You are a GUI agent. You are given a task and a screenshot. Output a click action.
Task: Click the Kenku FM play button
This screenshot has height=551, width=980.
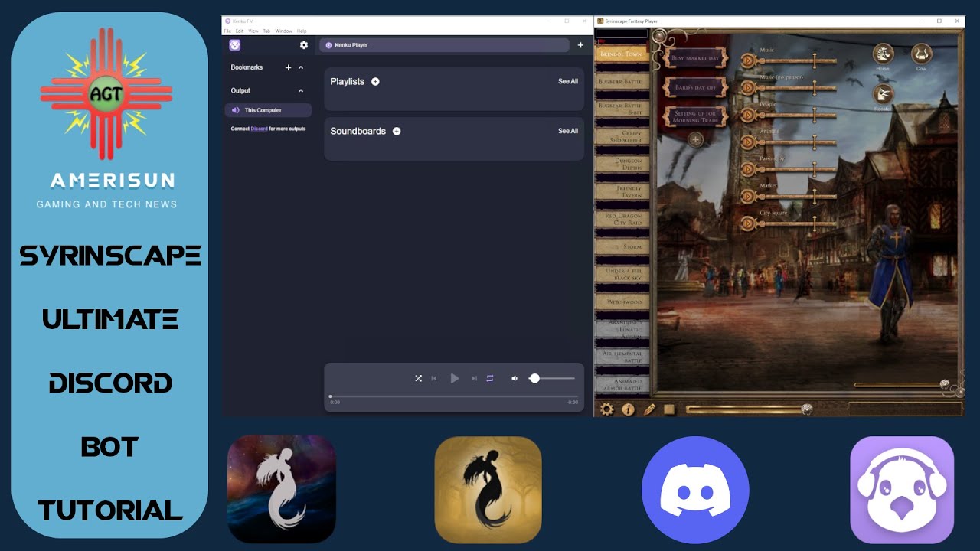click(x=454, y=378)
